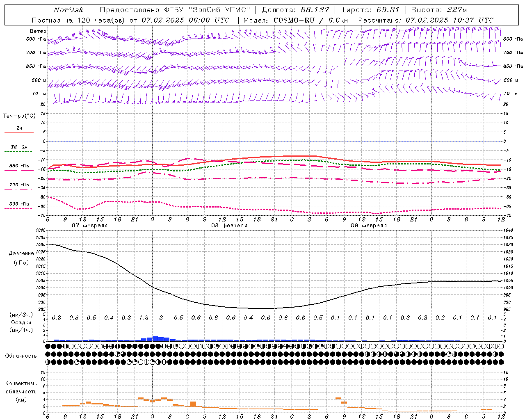Click the "Осадки" precipitation label

click(x=21, y=322)
